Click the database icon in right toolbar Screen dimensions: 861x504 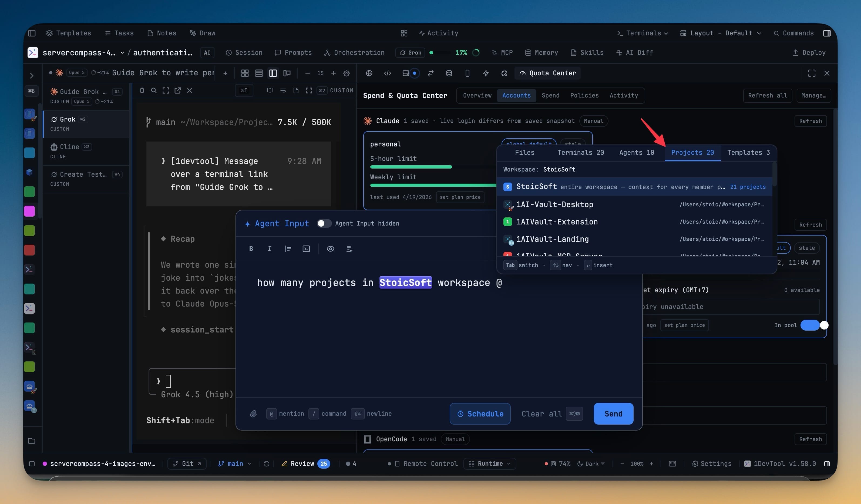click(x=449, y=73)
